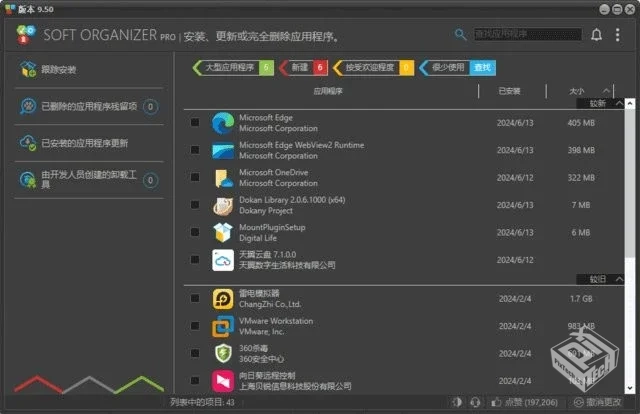Toggle the contrast theme icon in status bar
This screenshot has height=414, width=640.
point(457,402)
